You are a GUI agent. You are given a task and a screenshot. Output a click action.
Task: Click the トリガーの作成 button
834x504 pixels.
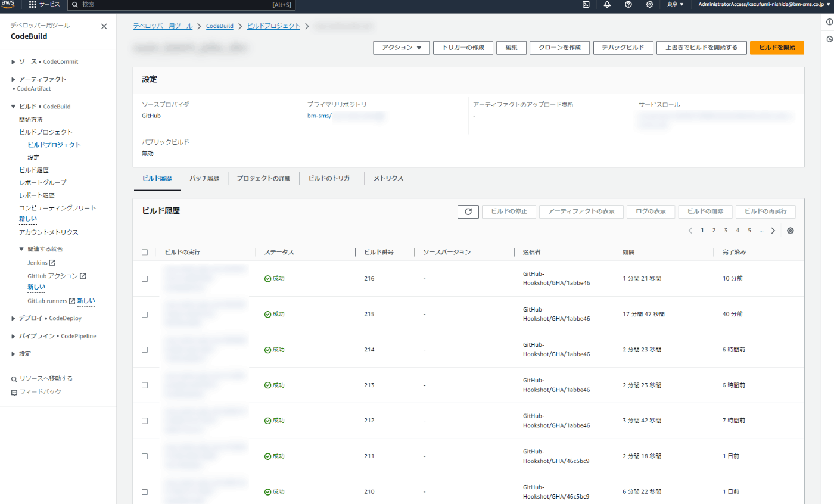click(463, 48)
